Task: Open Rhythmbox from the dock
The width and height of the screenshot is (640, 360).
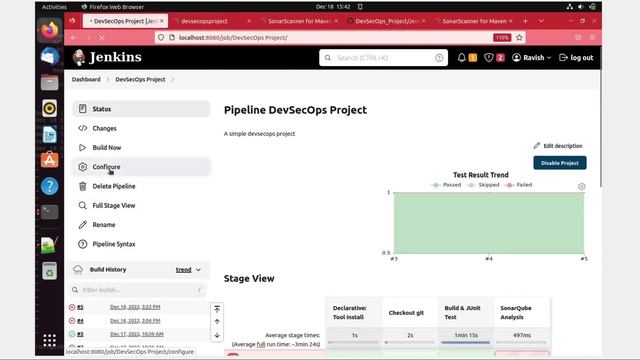Action: (x=49, y=108)
